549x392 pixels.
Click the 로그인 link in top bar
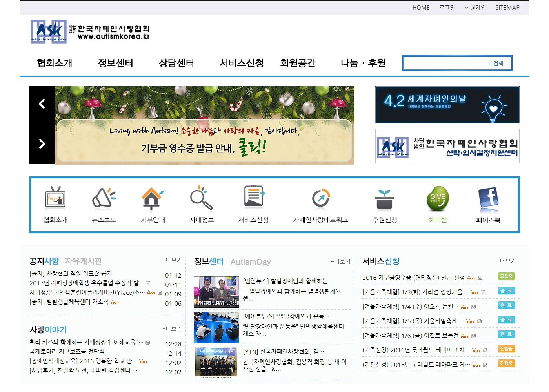pos(447,8)
